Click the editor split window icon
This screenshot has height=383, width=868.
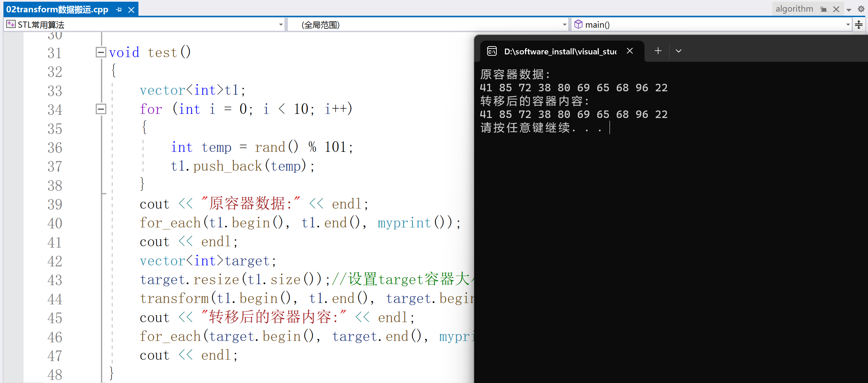(x=859, y=25)
